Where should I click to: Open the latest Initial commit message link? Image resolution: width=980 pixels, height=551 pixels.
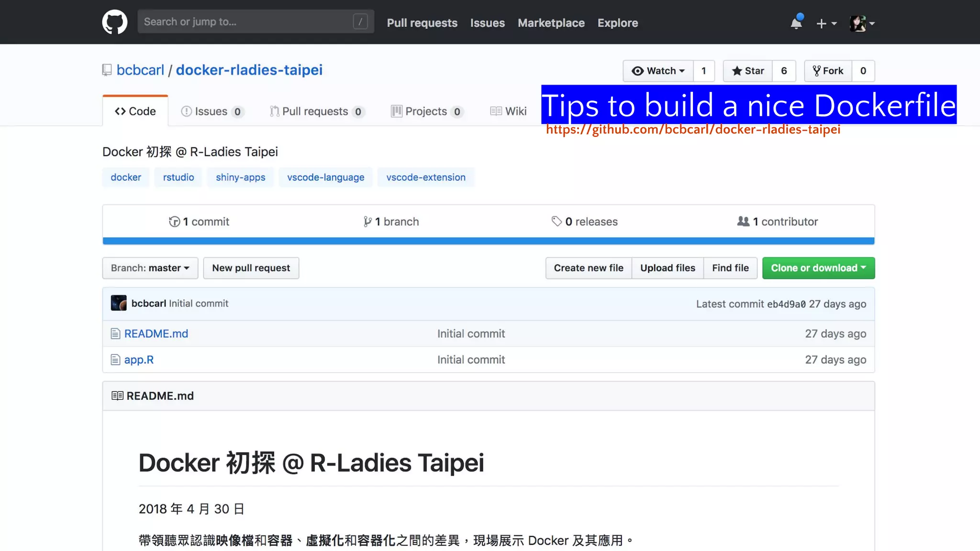pyautogui.click(x=199, y=303)
